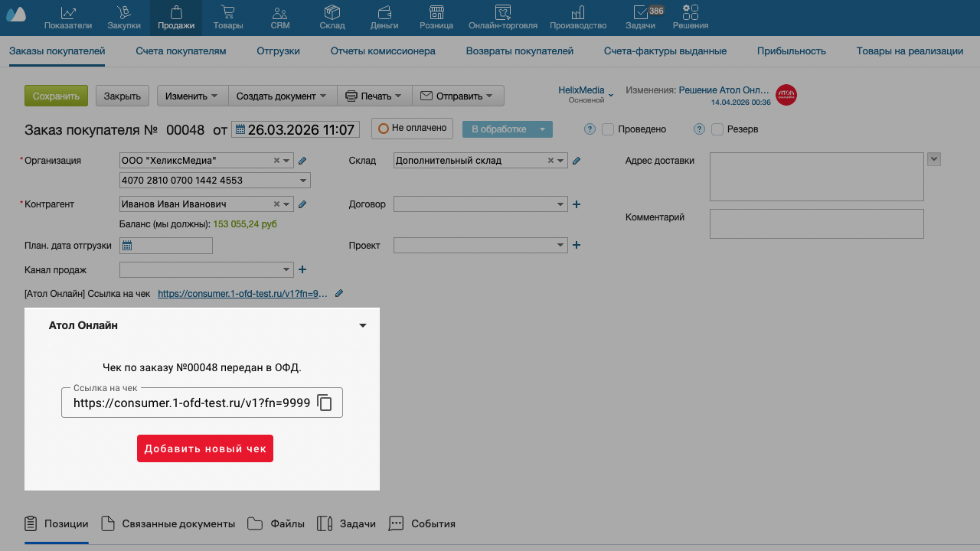Enable the Проведено checkbox
Image resolution: width=980 pixels, height=551 pixels.
point(608,129)
